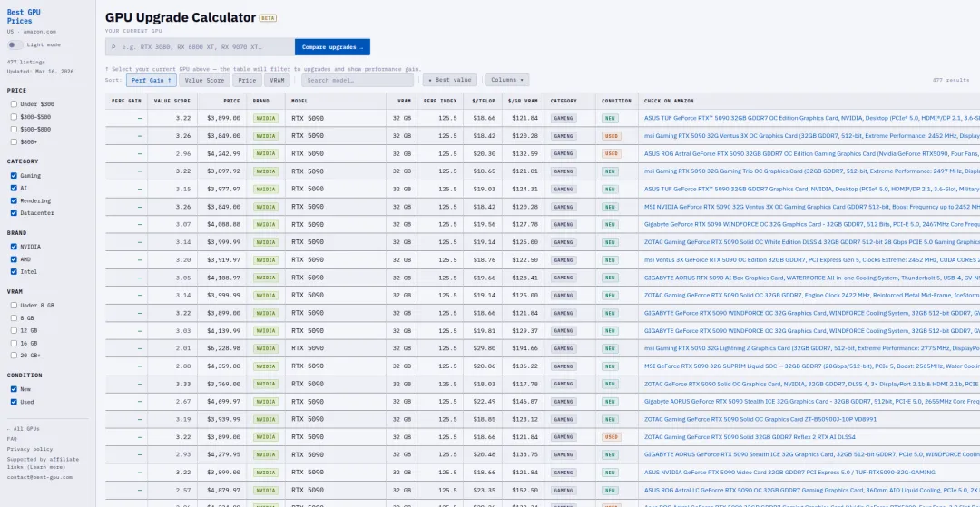Check the $800+ price filter

[14, 141]
